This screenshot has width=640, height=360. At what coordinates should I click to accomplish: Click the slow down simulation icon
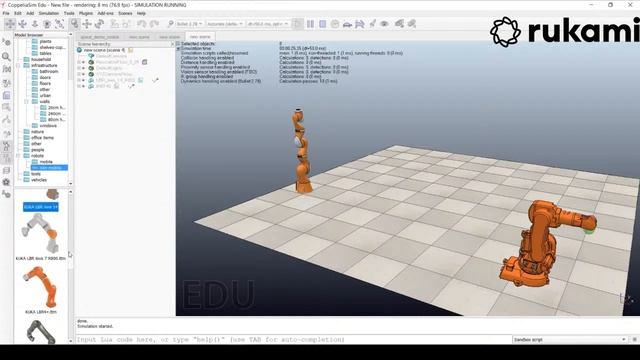pos(347,24)
